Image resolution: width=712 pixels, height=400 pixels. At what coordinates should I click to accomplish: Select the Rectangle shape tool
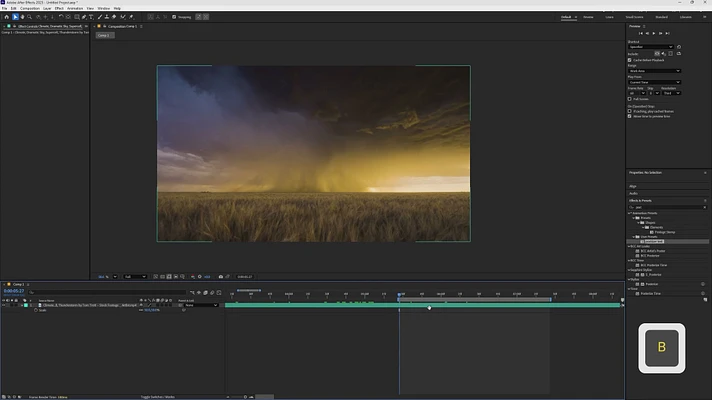[77, 17]
